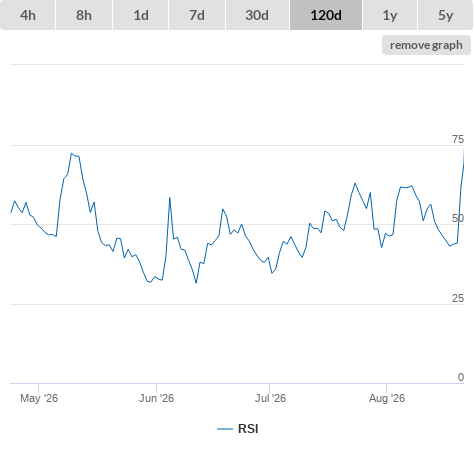Screen dimensions: 474x455
Task: Click the 25 y-axis gridline label
Action: click(x=458, y=298)
